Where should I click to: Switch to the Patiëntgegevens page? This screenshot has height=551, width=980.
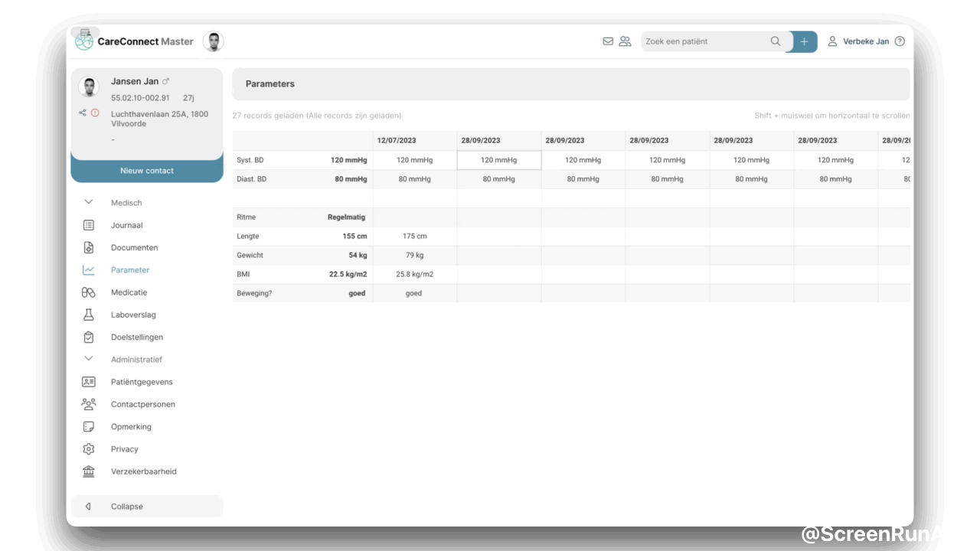coord(141,381)
